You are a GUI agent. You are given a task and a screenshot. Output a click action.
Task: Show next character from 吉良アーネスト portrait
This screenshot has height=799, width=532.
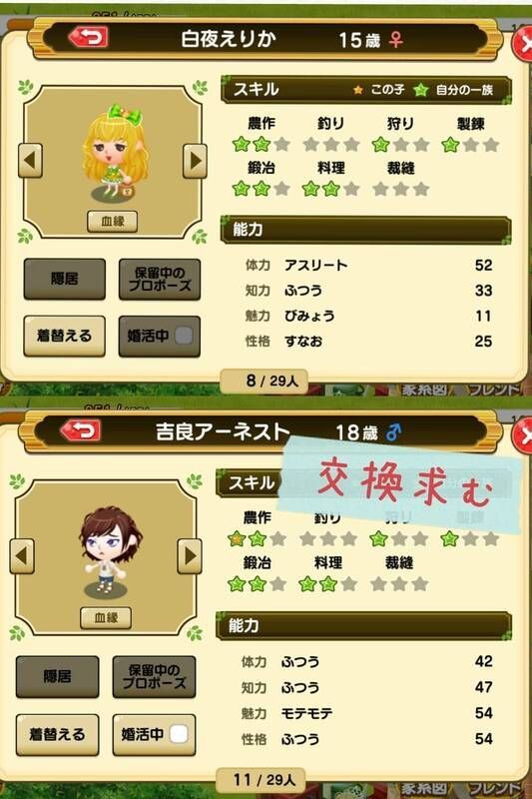click(x=190, y=556)
